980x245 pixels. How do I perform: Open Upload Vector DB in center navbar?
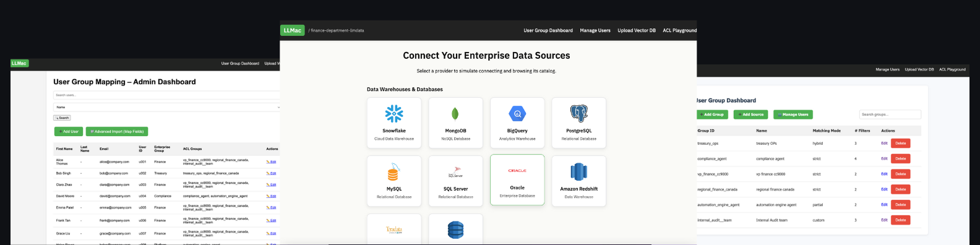pos(637,30)
